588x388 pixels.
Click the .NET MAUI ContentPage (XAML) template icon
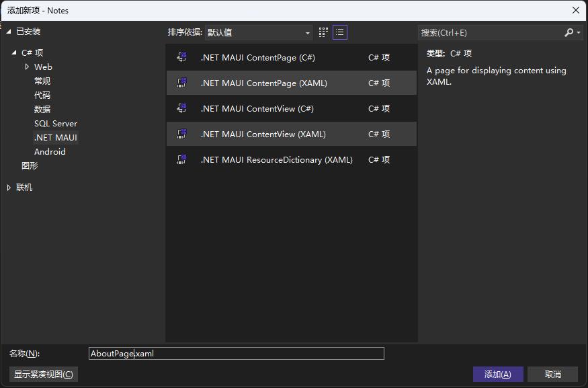point(182,83)
